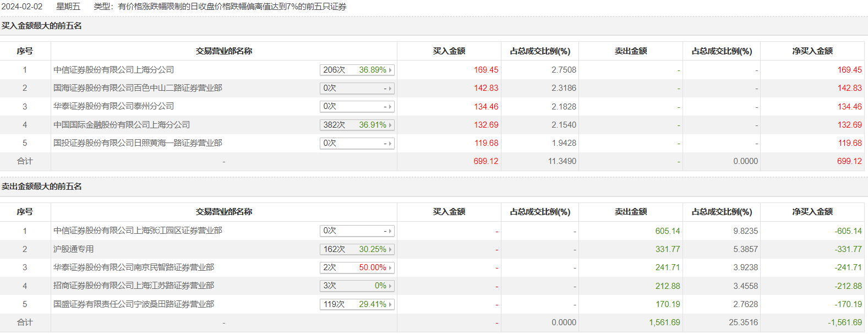Click the 沪股通专用 seat name
Viewport: 868px width, 334px height.
pos(73,249)
